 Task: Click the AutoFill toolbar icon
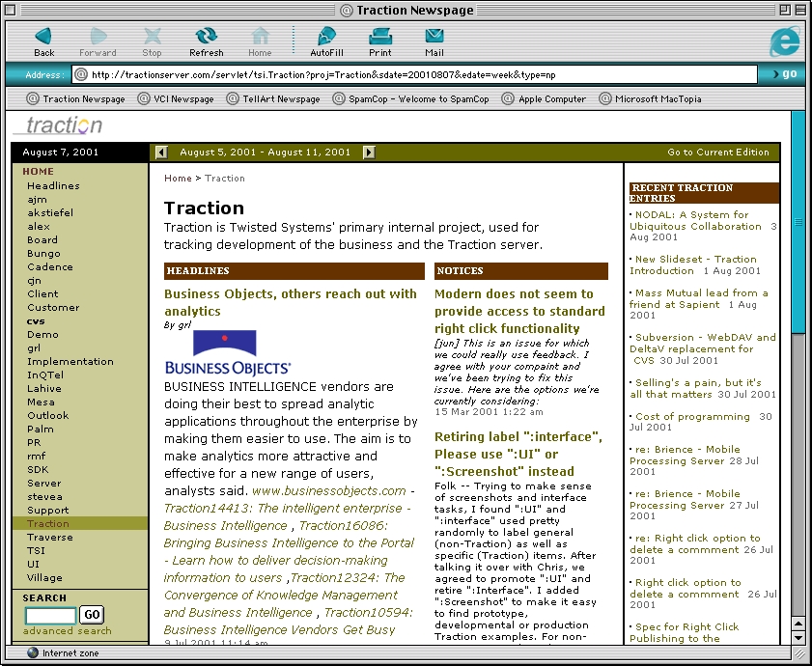coord(326,38)
